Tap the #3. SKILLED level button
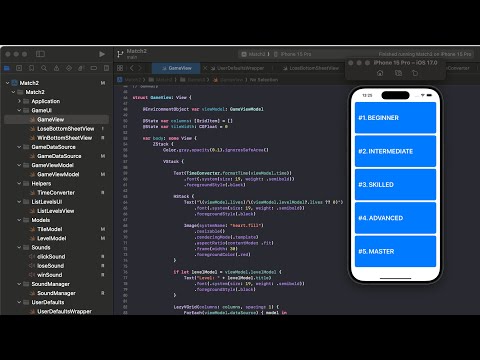 point(395,185)
